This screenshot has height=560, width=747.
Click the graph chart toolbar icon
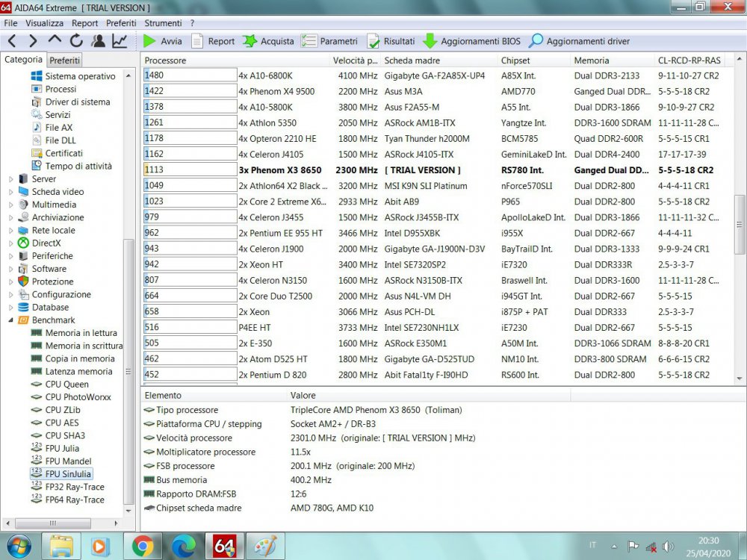pos(120,41)
